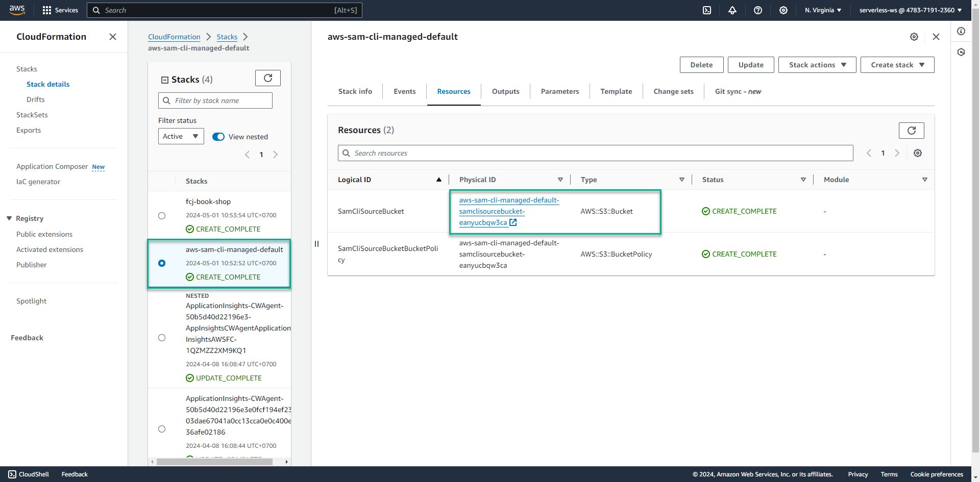Switch to the Outputs tab
This screenshot has height=482, width=980.
tap(506, 91)
